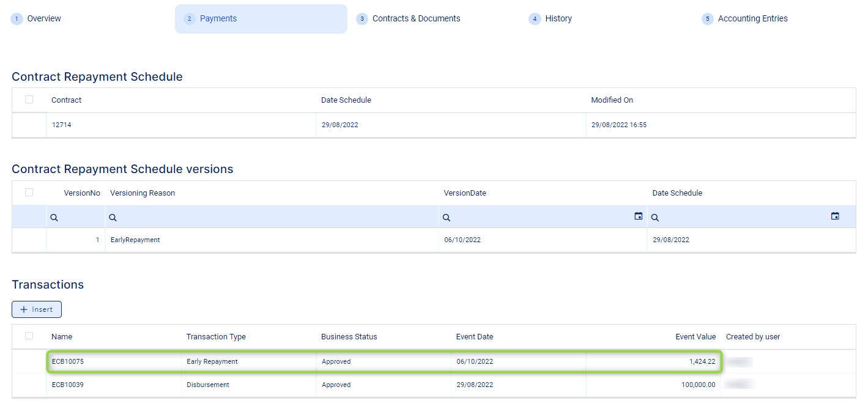
Task: Click search icon in Versioning Reason filter
Action: click(113, 218)
